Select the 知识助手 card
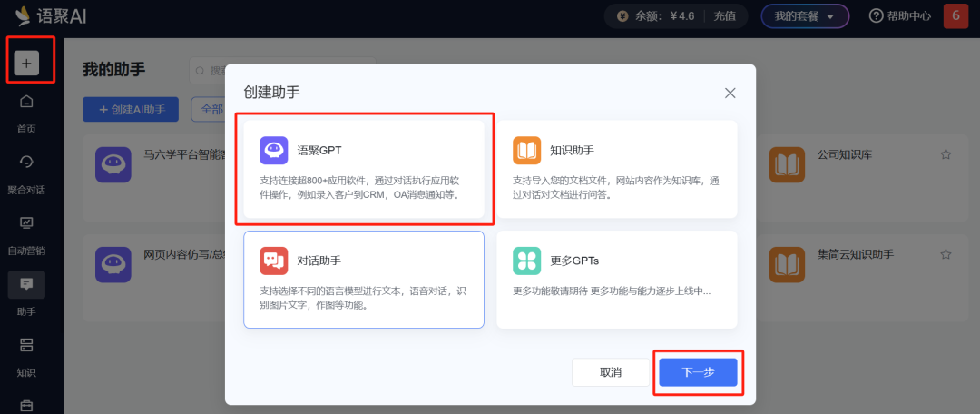The image size is (980, 414). 617,169
